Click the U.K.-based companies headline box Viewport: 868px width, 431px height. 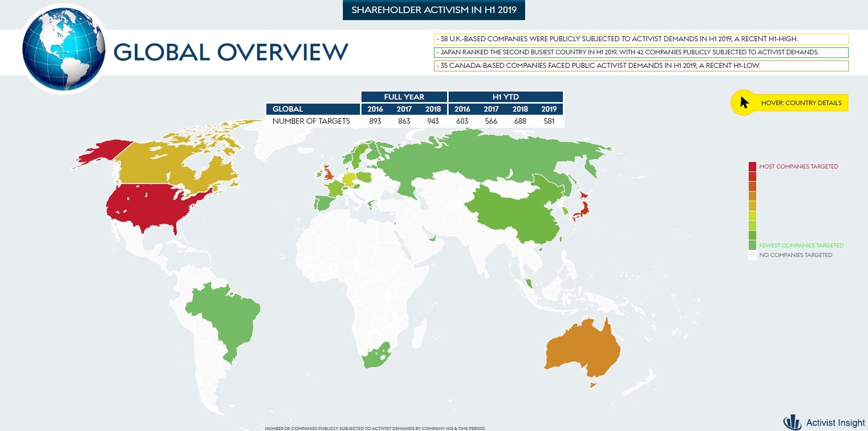[641, 39]
